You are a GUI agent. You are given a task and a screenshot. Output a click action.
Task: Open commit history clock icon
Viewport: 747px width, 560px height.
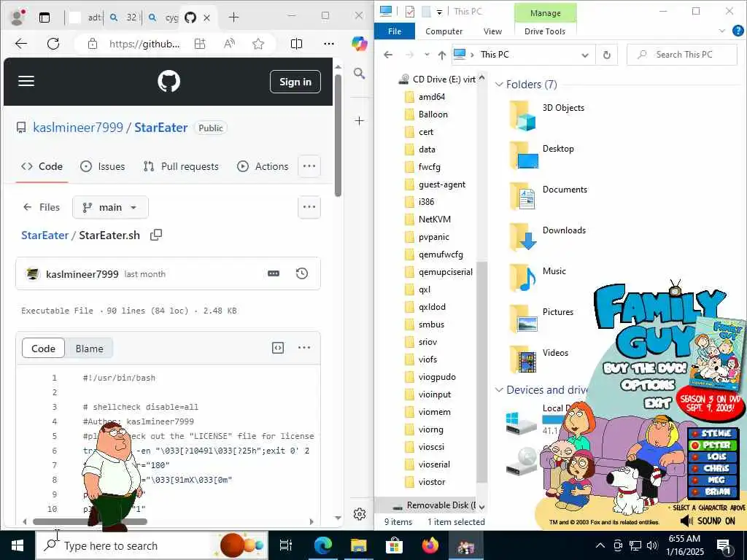301,273
